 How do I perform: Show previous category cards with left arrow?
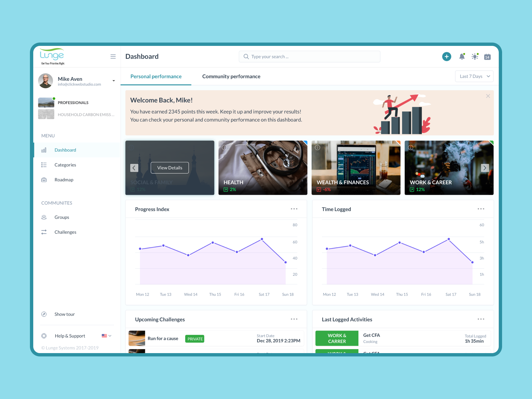click(x=134, y=168)
